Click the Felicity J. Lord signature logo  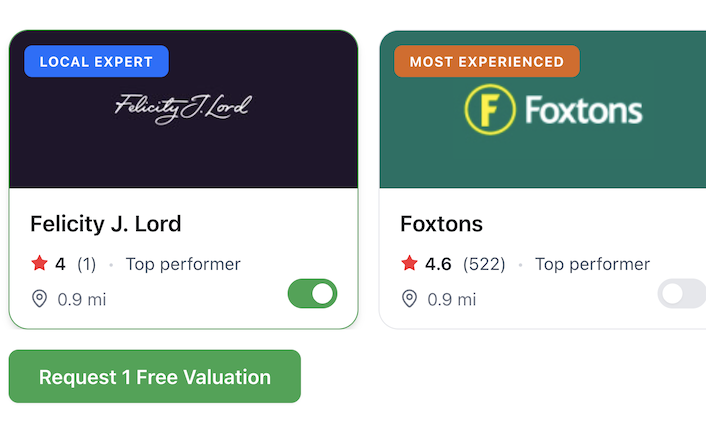(x=183, y=107)
